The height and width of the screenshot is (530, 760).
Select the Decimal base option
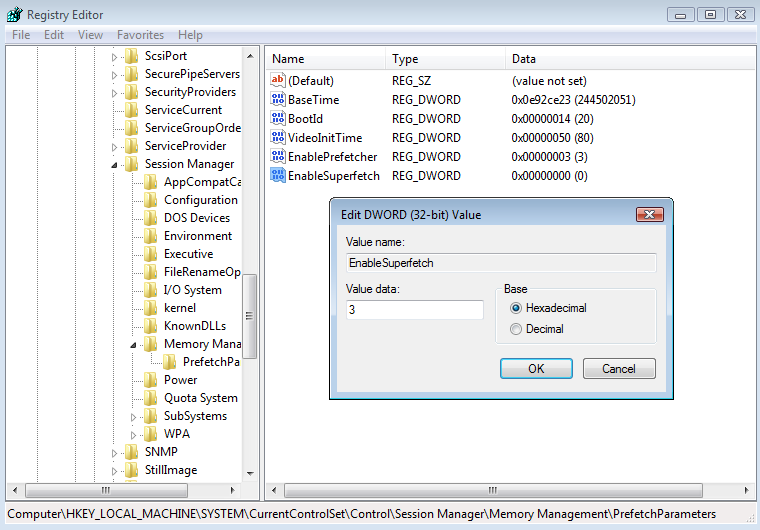516,329
